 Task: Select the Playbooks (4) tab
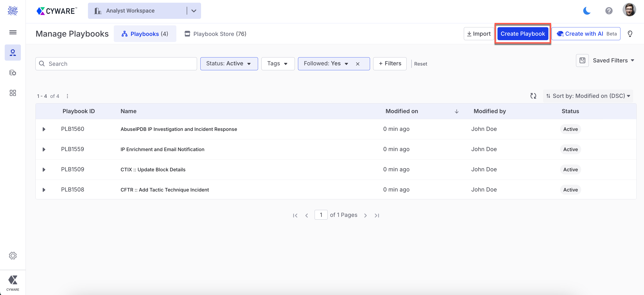click(145, 34)
